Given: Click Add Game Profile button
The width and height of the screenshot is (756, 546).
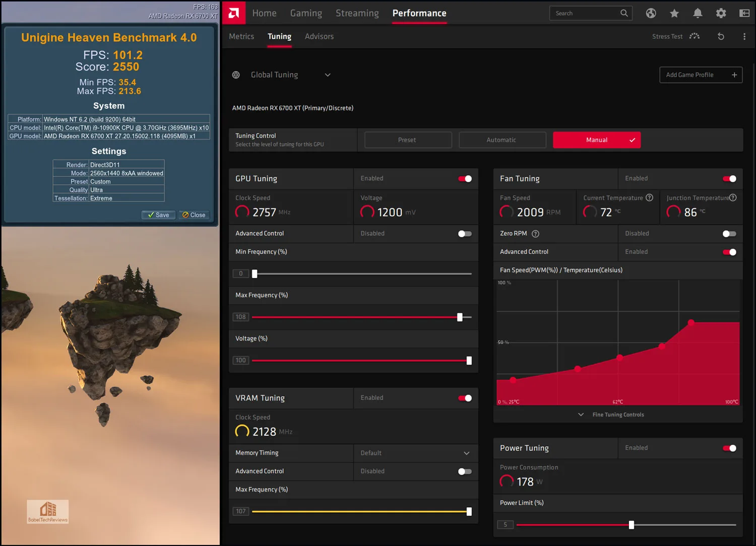Looking at the screenshot, I should coord(701,75).
